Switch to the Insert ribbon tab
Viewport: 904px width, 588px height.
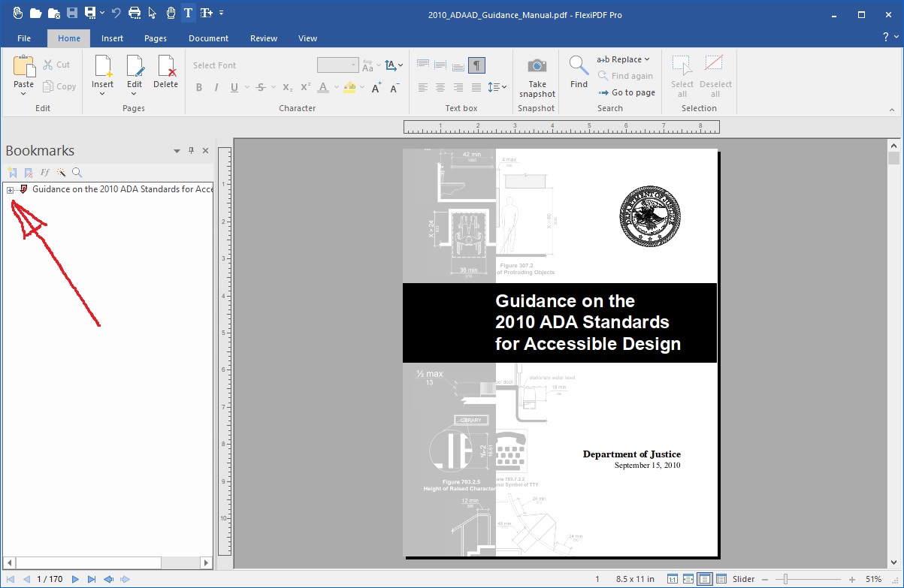point(113,38)
